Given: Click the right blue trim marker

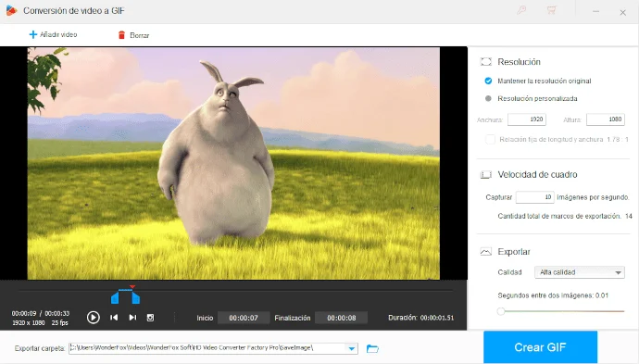Looking at the screenshot, I should pyautogui.click(x=136, y=297).
